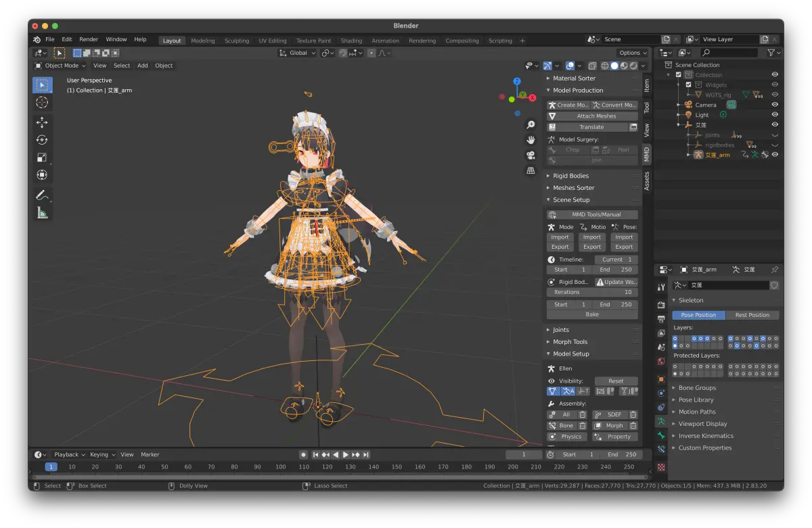Open the Bone properties tab icon

click(x=661, y=435)
